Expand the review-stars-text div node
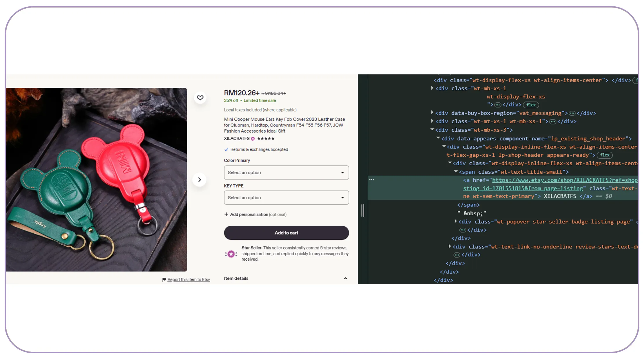The height and width of the screenshot is (359, 644). click(x=450, y=246)
